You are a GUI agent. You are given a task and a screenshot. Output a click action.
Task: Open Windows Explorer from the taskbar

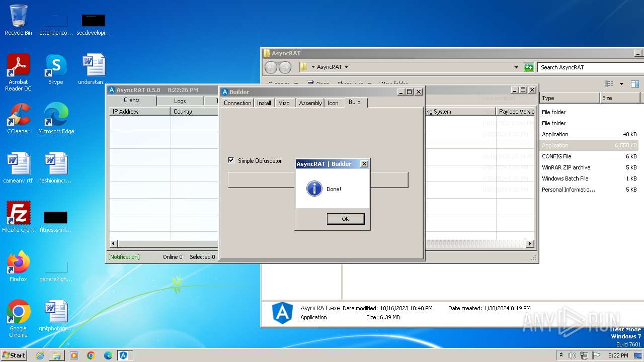tap(57, 355)
